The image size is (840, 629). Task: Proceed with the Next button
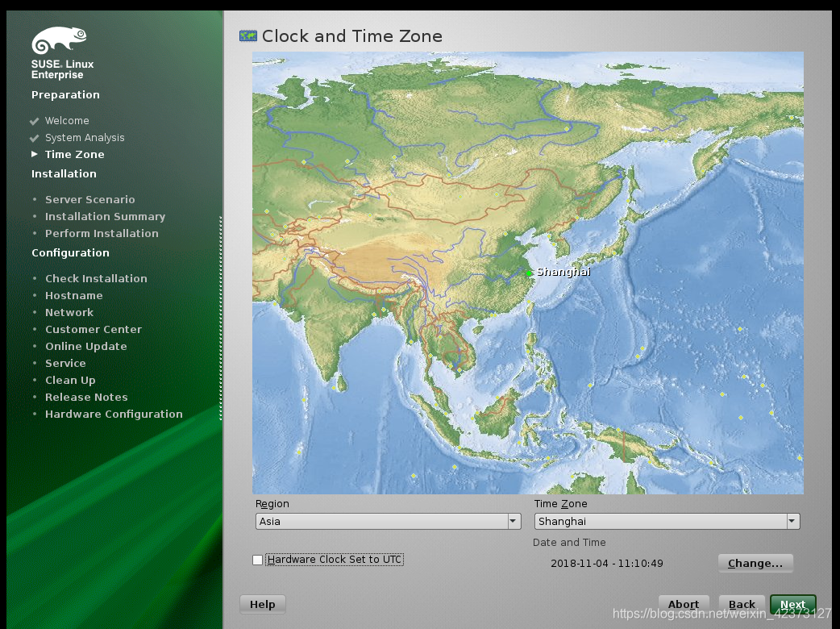[793, 604]
